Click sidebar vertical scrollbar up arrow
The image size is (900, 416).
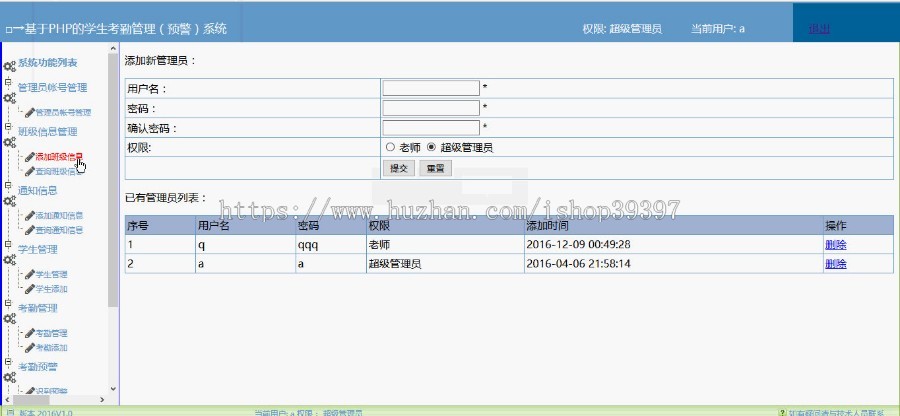click(113, 49)
